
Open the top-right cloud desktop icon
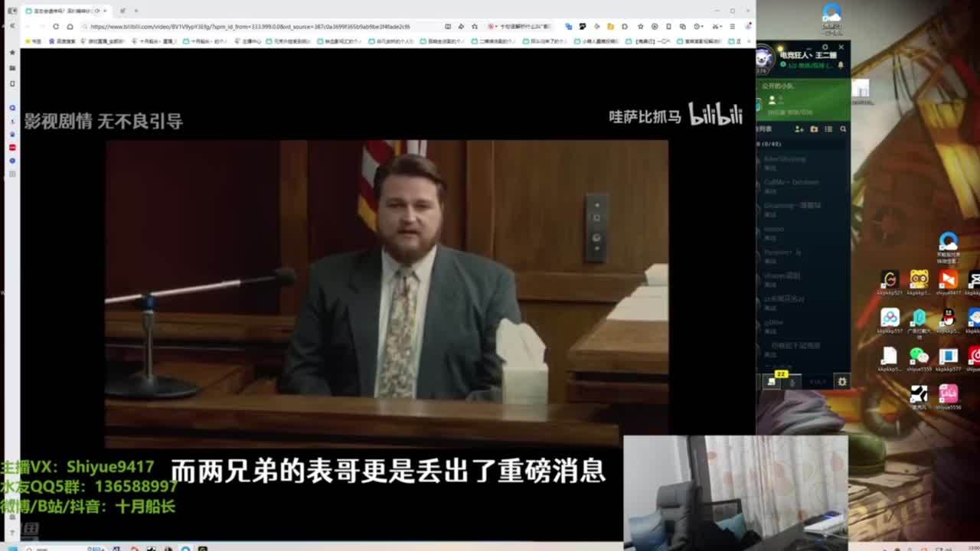831,17
